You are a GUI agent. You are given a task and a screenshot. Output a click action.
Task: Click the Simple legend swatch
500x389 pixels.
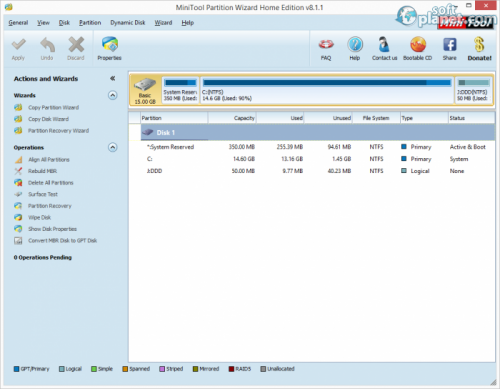tap(94, 369)
